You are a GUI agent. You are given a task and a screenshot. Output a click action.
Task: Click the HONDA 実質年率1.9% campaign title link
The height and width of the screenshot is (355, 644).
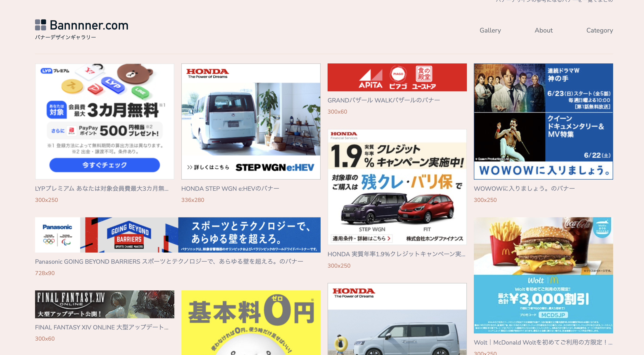[x=396, y=254]
